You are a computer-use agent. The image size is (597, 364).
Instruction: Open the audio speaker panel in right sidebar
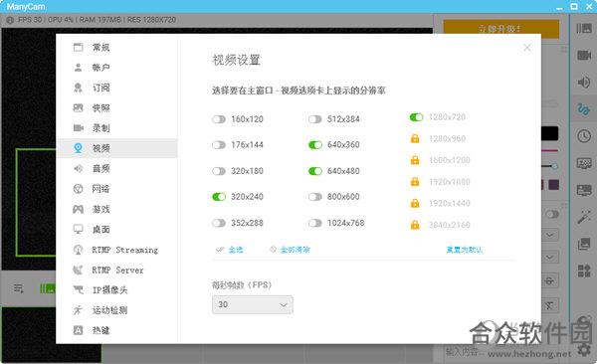coord(584,82)
